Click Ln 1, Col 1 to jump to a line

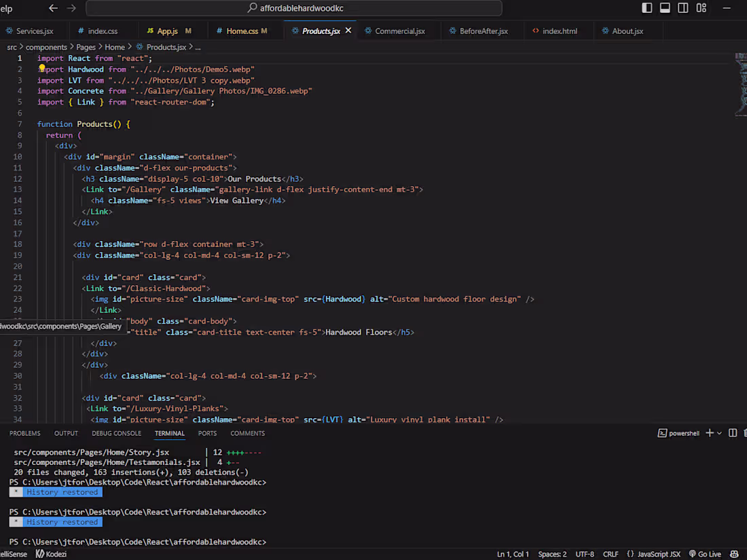(x=513, y=554)
